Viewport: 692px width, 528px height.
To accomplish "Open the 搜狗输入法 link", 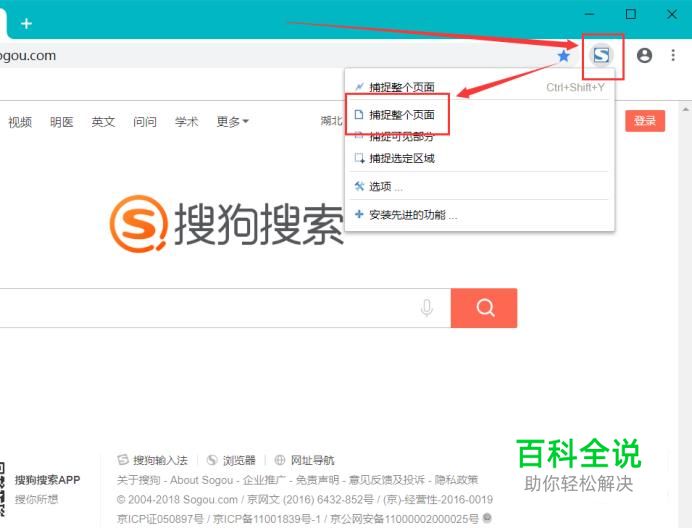I will 153,460.
